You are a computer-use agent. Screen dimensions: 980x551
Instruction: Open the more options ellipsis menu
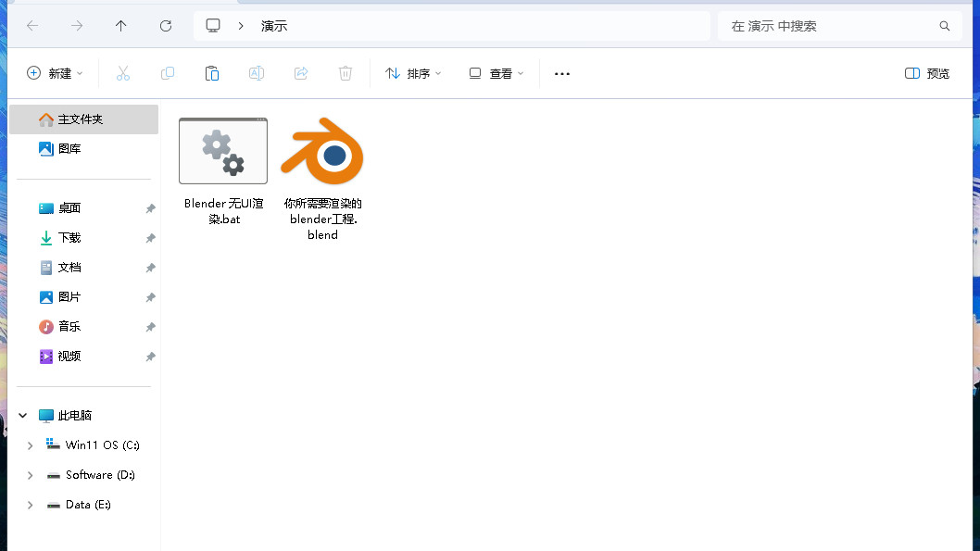coord(562,73)
